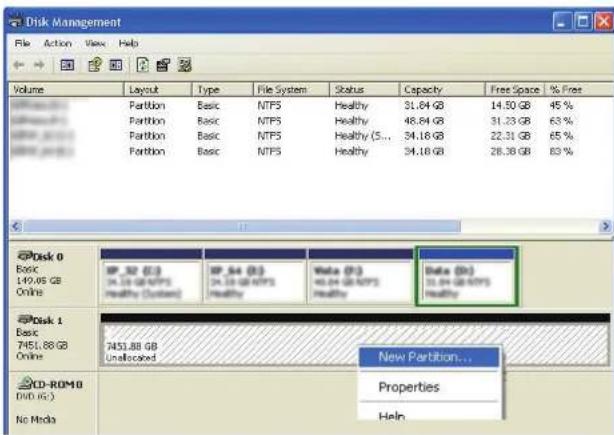Click the 83 % free value

click(x=561, y=151)
